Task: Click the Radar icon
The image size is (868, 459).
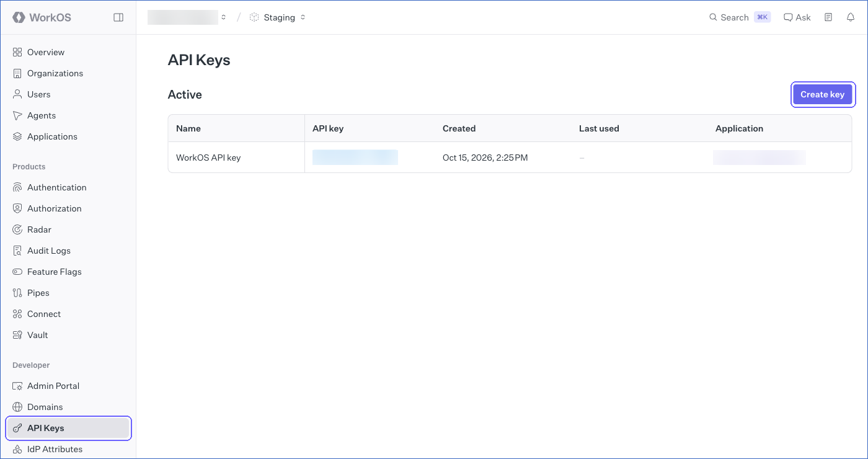Action: pyautogui.click(x=17, y=229)
